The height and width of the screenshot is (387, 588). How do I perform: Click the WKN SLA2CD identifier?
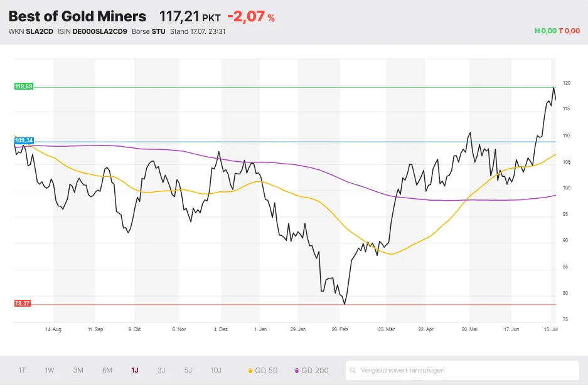point(29,30)
